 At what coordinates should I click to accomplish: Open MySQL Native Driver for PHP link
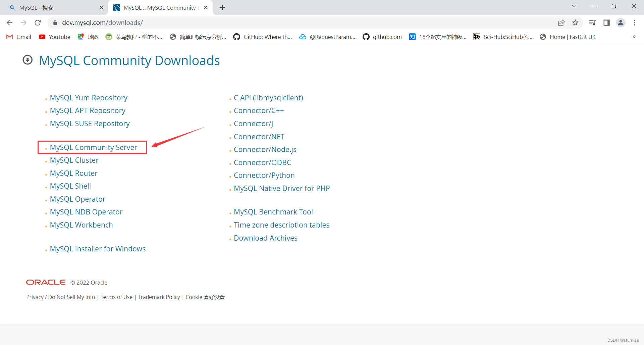tap(282, 188)
